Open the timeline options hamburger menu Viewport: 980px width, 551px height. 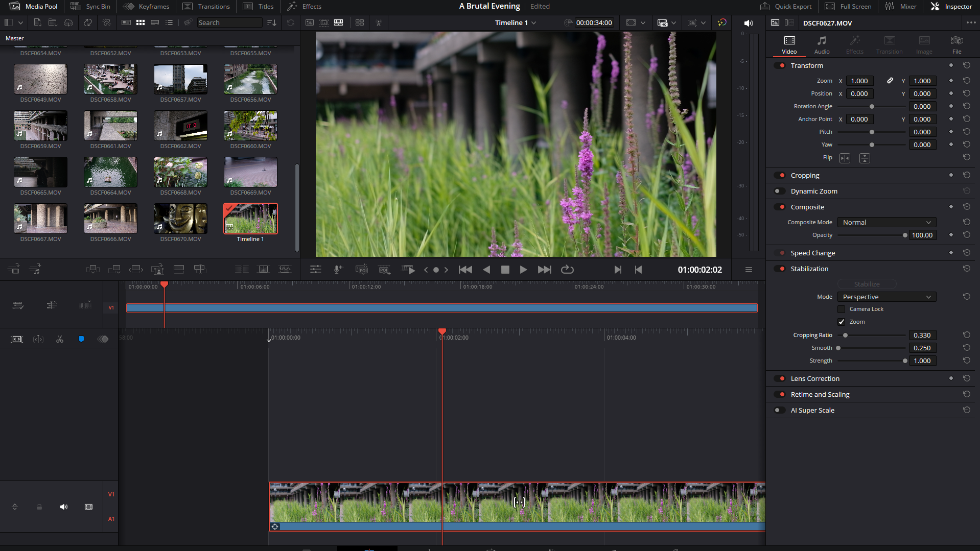point(749,270)
